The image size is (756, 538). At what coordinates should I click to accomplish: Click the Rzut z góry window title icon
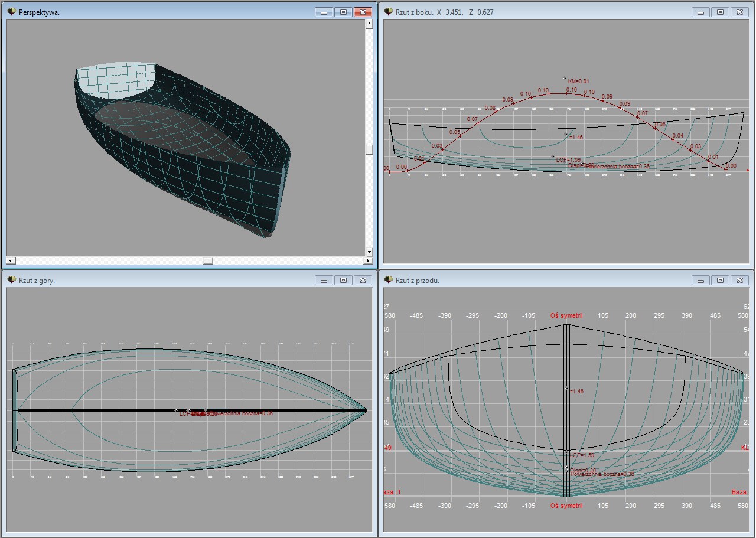[x=11, y=281]
